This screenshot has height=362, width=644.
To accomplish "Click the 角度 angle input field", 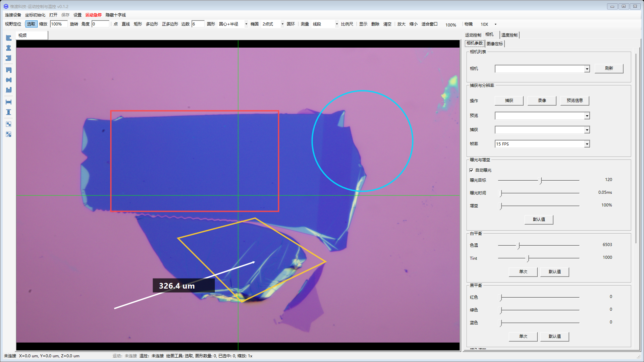I will (101, 24).
